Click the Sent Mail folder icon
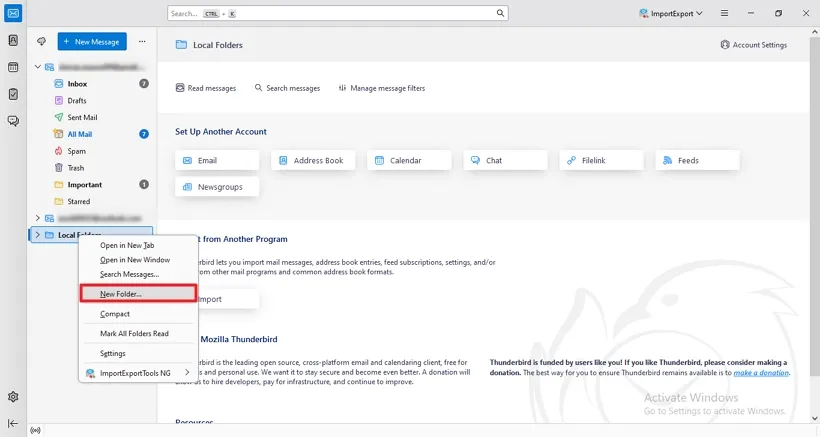820x437 pixels. [59, 117]
